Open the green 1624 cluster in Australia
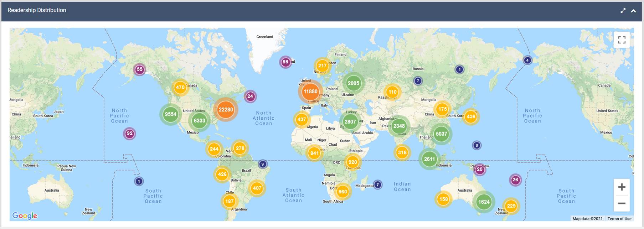This screenshot has height=229, width=644. [x=484, y=202]
